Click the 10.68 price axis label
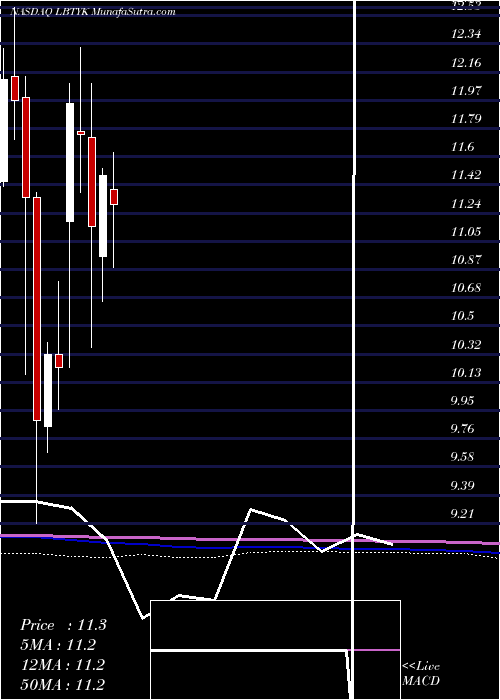Screen dimensions: 500x700 [466, 288]
